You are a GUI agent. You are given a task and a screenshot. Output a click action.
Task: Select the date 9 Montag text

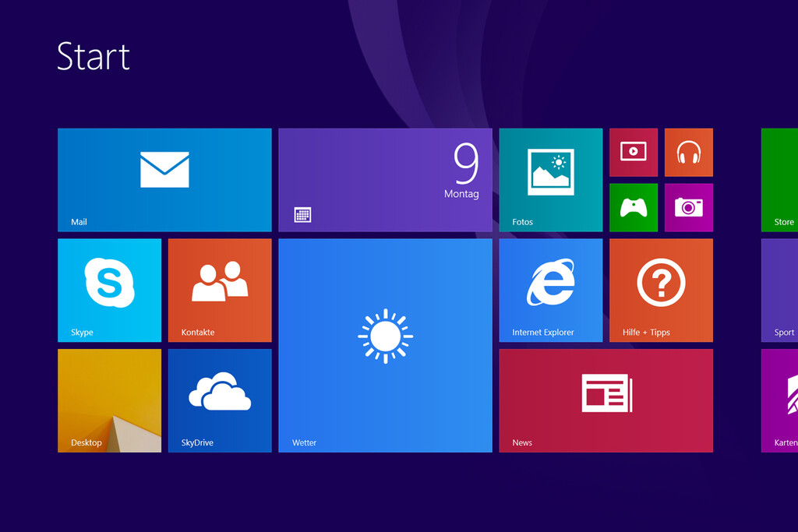(464, 173)
